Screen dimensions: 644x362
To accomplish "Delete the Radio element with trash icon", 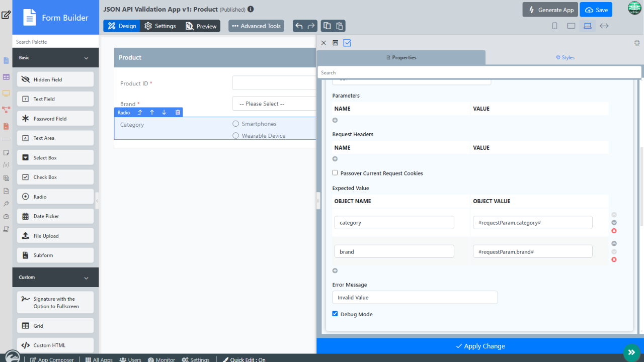I will [178, 113].
